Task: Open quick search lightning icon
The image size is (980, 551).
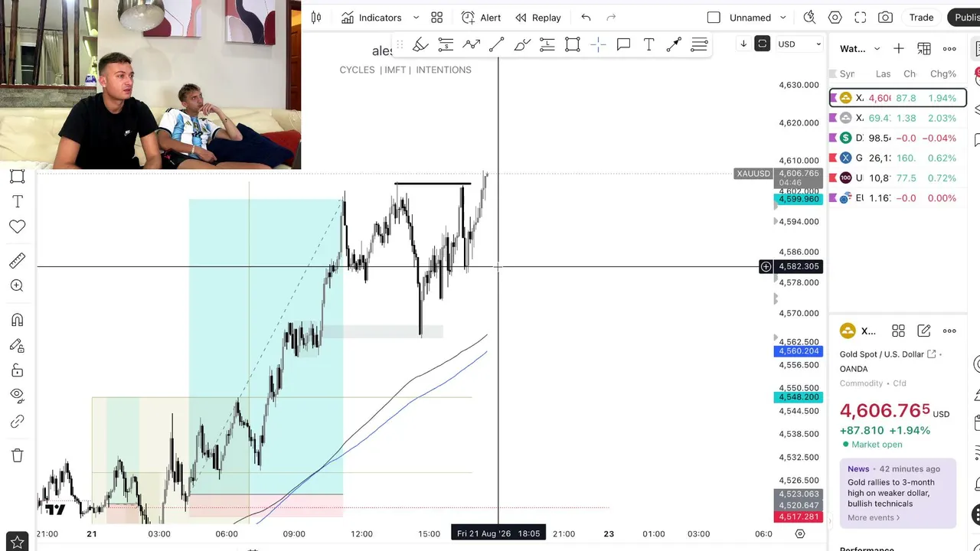Action: (809, 18)
